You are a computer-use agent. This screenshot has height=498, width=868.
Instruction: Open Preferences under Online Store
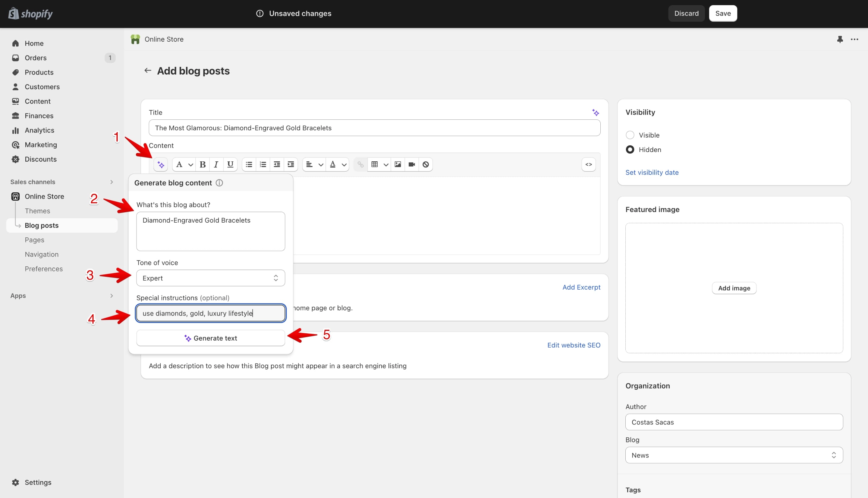[43, 269]
